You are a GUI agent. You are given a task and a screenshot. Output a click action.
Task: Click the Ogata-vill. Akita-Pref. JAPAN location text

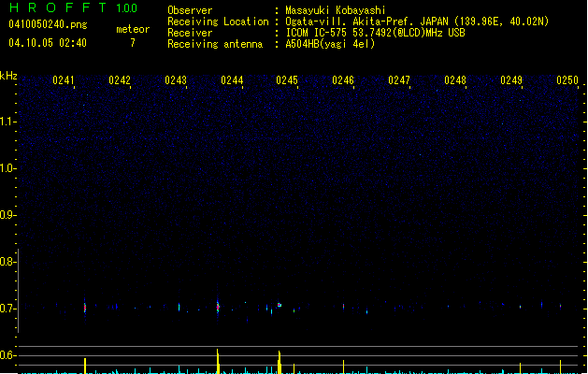[417, 22]
